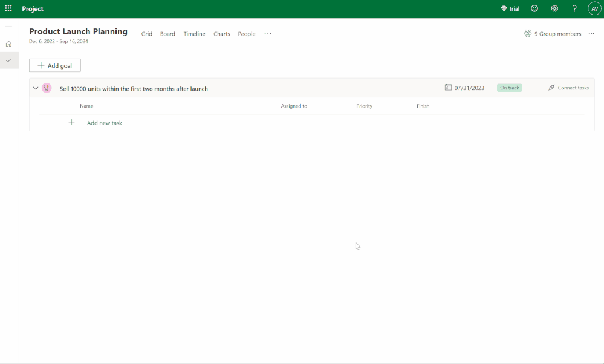
Task: Switch to the Grid tab
Action: (x=147, y=34)
